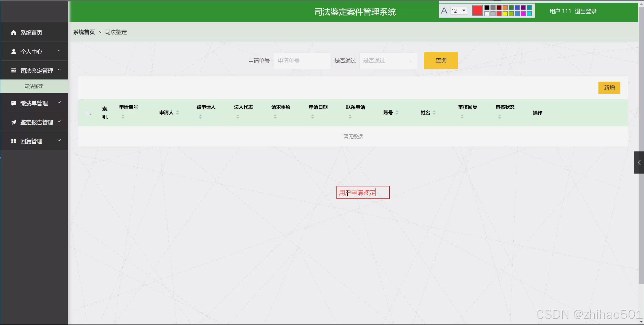Click the 司法鉴定管理 list icon

[13, 71]
